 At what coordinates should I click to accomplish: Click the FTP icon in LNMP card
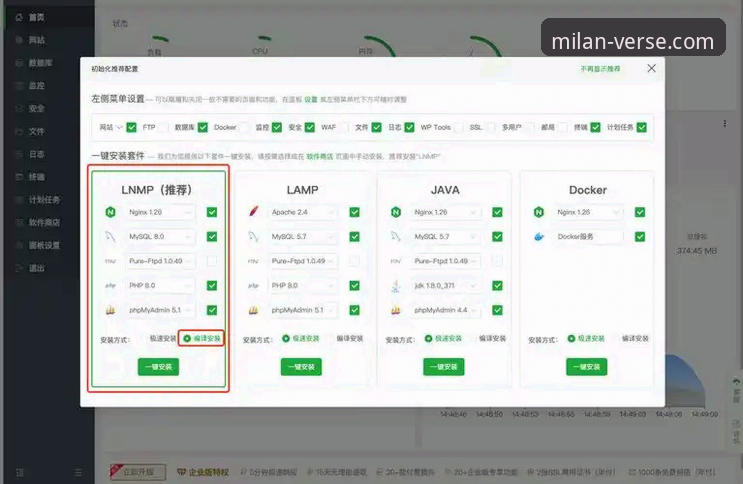(x=110, y=261)
